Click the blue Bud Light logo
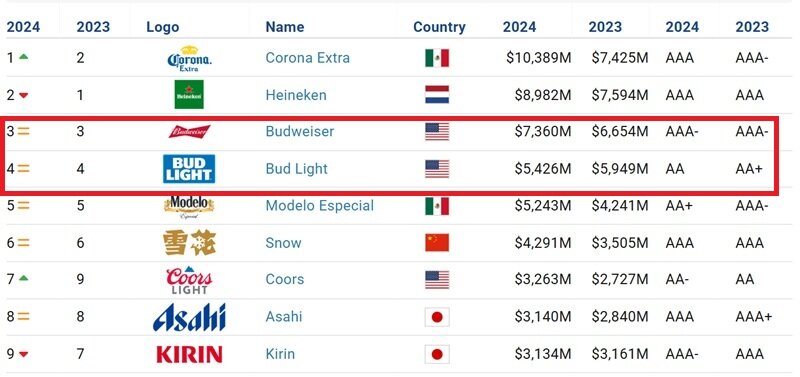Image resolution: width=800 pixels, height=377 pixels. 189,169
